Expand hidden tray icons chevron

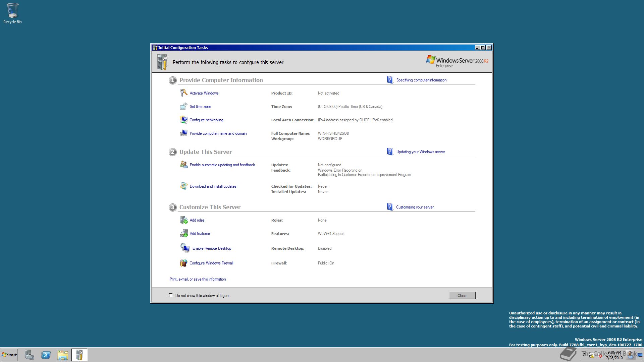click(x=584, y=354)
